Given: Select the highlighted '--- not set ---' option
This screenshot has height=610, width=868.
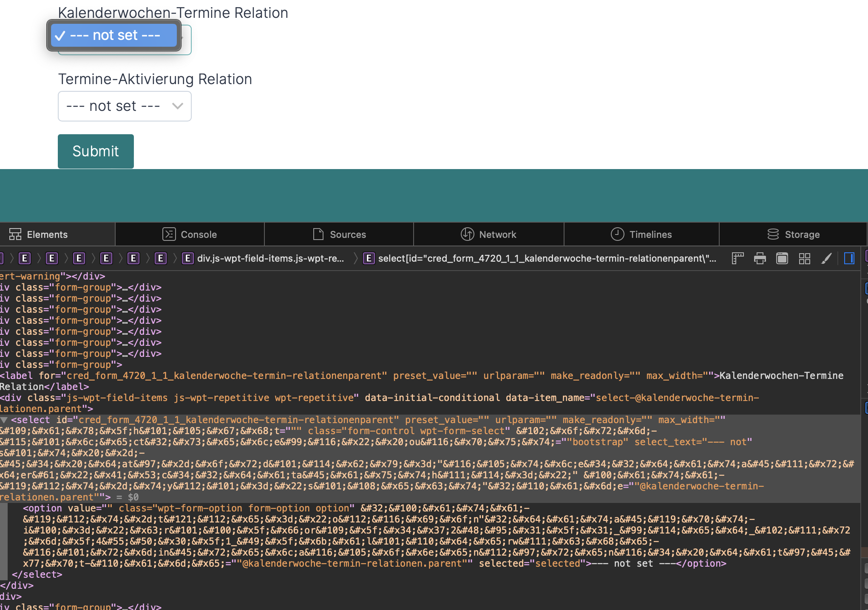Looking at the screenshot, I should (x=113, y=35).
